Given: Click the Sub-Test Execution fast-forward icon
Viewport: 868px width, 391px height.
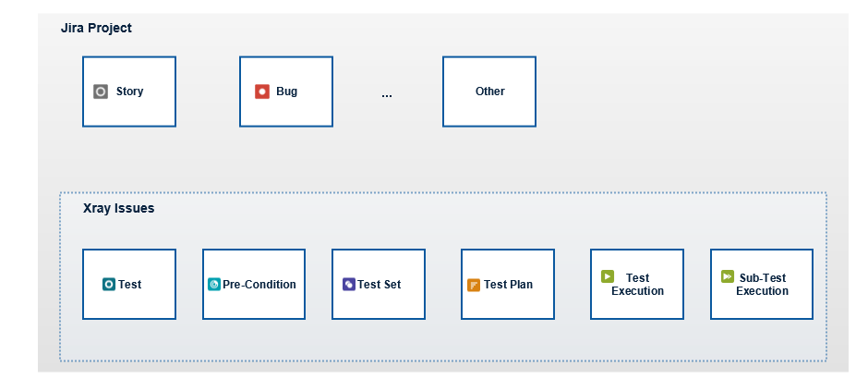Looking at the screenshot, I should [728, 276].
